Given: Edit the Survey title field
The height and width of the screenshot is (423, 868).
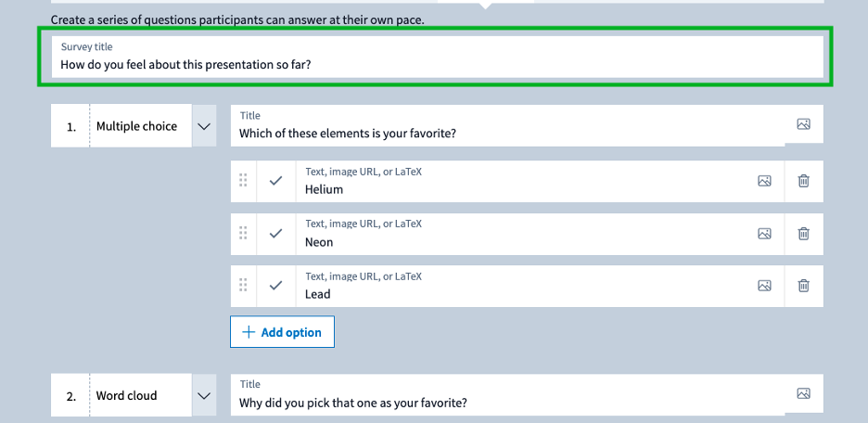Looking at the screenshot, I should (x=438, y=57).
